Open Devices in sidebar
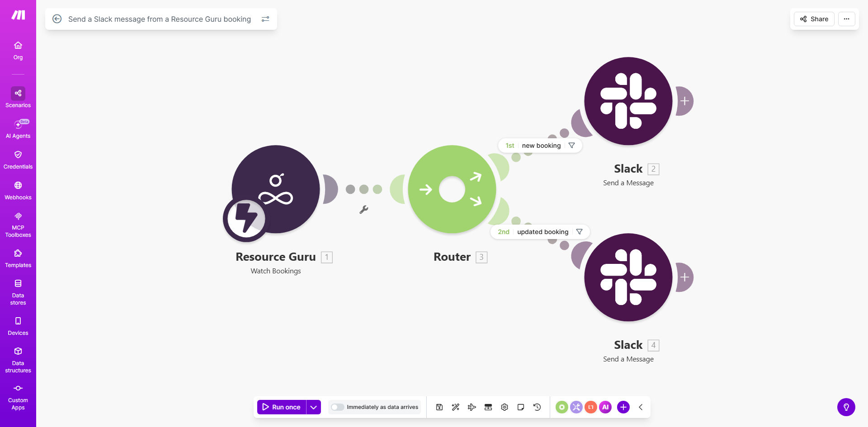Screen dimensions: 868x427 point(18,326)
